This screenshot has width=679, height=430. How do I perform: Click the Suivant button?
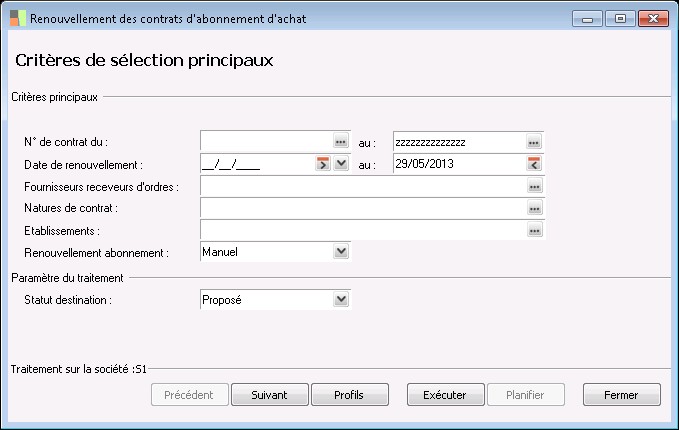270,395
